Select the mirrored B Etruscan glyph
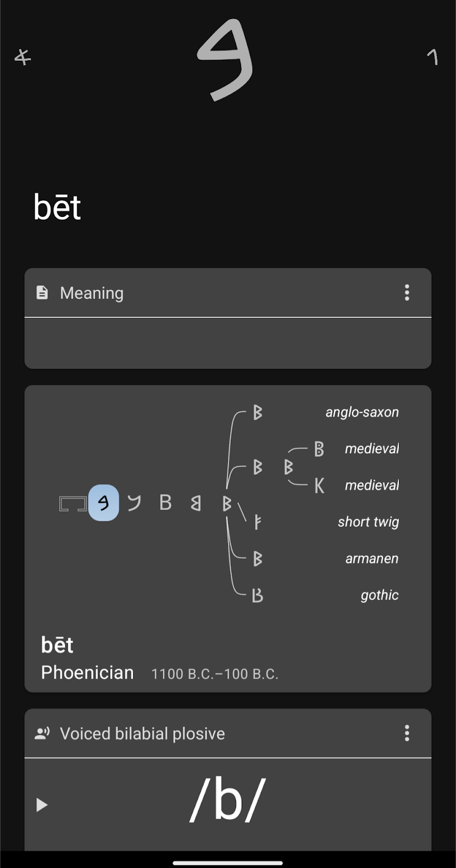This screenshot has width=456, height=868. tap(196, 503)
